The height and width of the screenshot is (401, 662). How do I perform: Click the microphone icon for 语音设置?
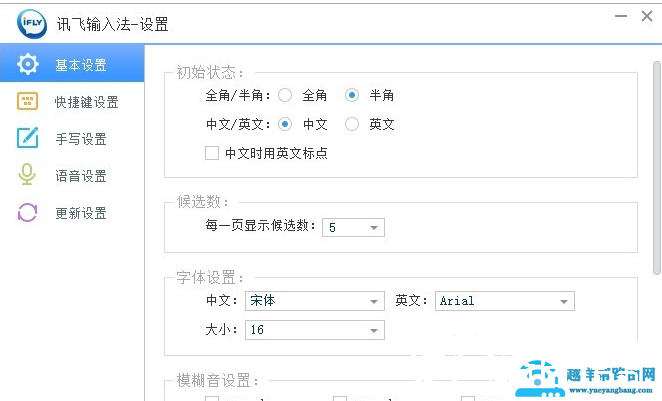[x=27, y=174]
